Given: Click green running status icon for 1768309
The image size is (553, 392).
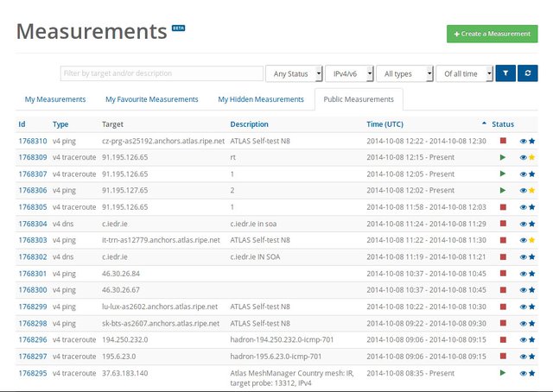Looking at the screenshot, I should click(x=503, y=157).
